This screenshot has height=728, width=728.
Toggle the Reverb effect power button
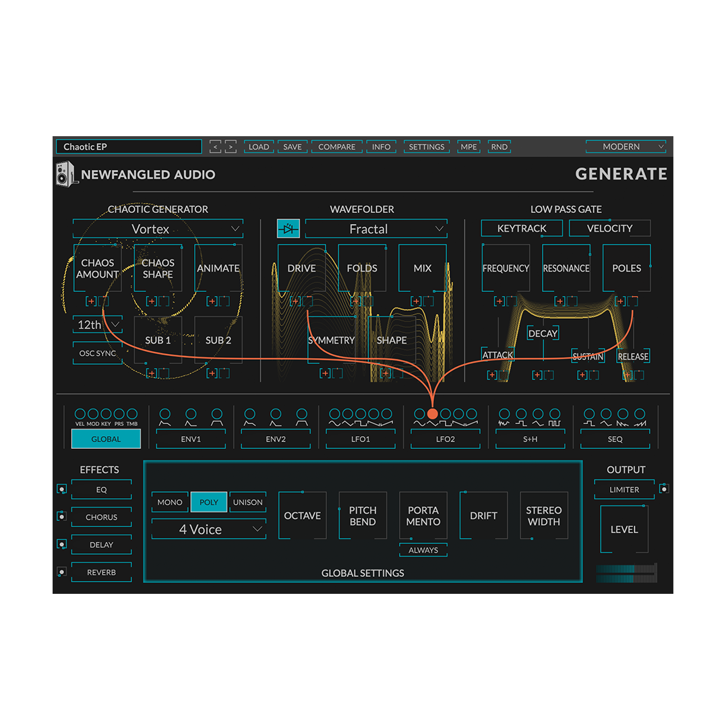point(62,572)
